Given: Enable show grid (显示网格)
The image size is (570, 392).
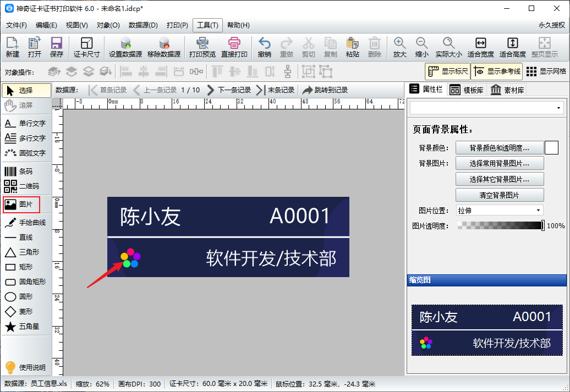Looking at the screenshot, I should [x=546, y=71].
